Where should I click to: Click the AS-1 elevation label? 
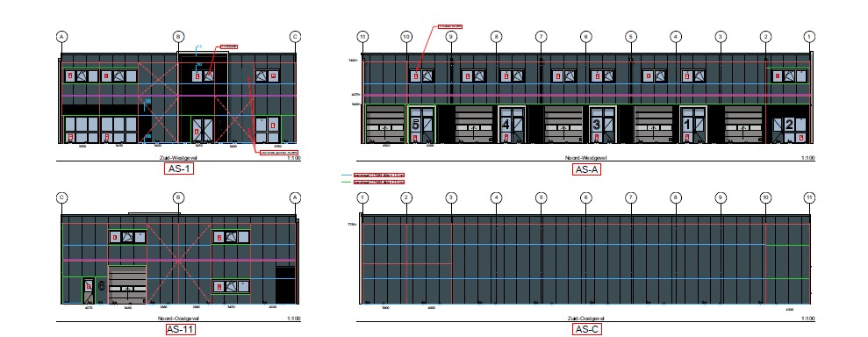click(179, 168)
